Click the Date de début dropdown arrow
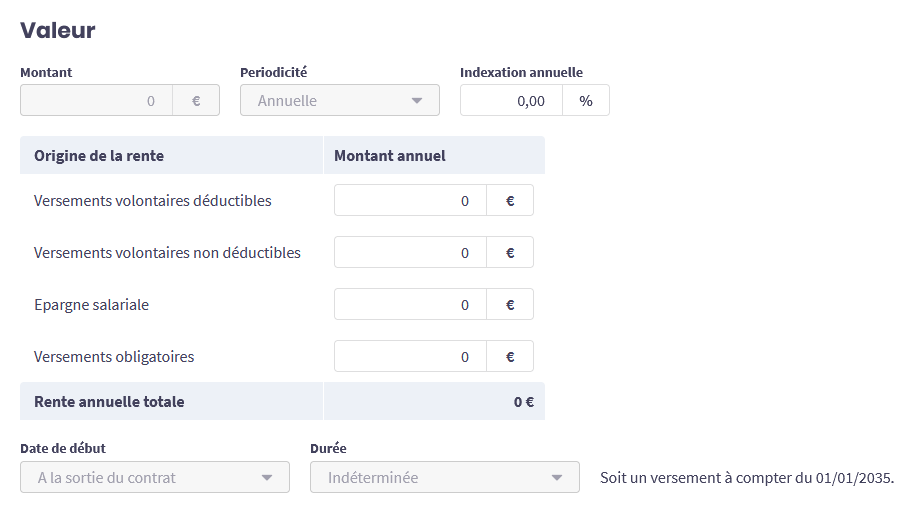 coord(267,477)
